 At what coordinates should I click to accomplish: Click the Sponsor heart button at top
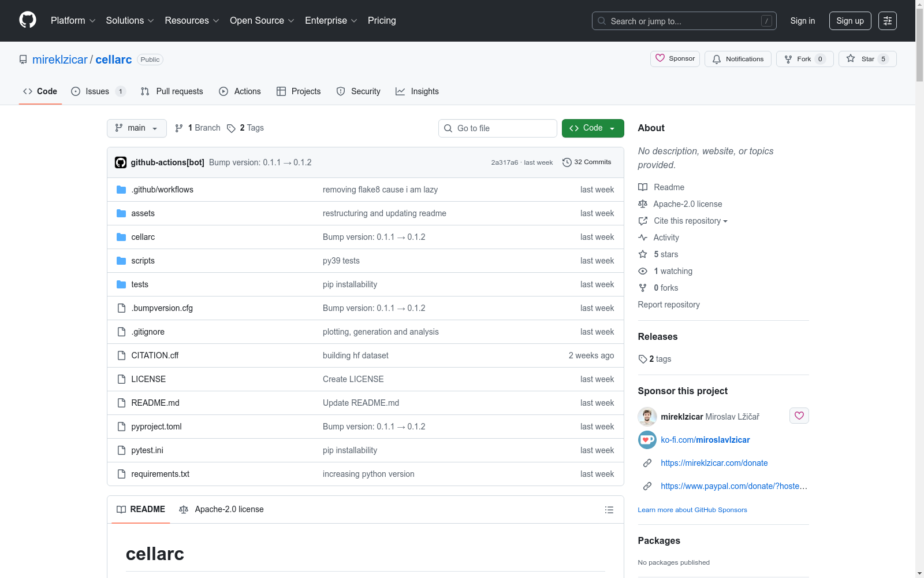pos(675,58)
